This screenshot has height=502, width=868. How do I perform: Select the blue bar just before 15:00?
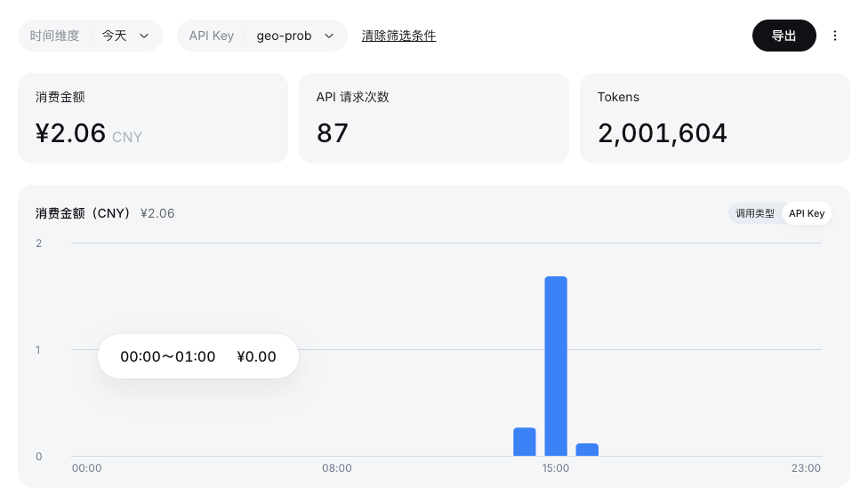tap(524, 442)
